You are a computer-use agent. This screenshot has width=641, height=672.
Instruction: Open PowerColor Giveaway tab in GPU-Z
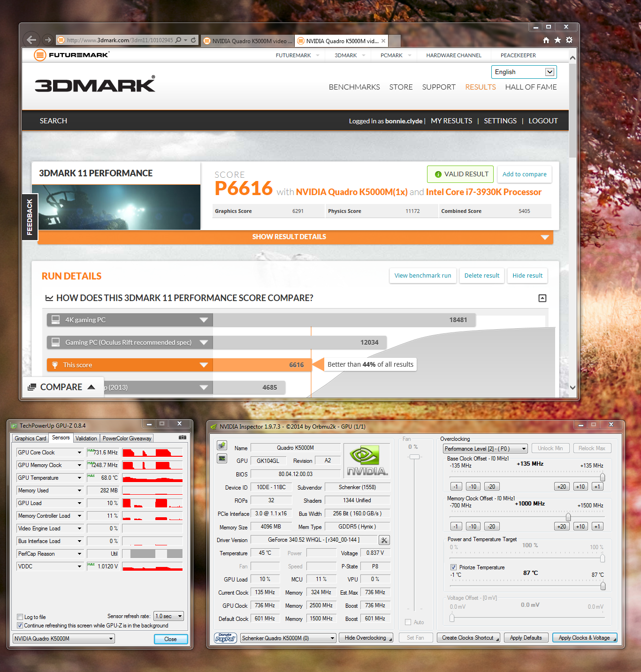(127, 438)
